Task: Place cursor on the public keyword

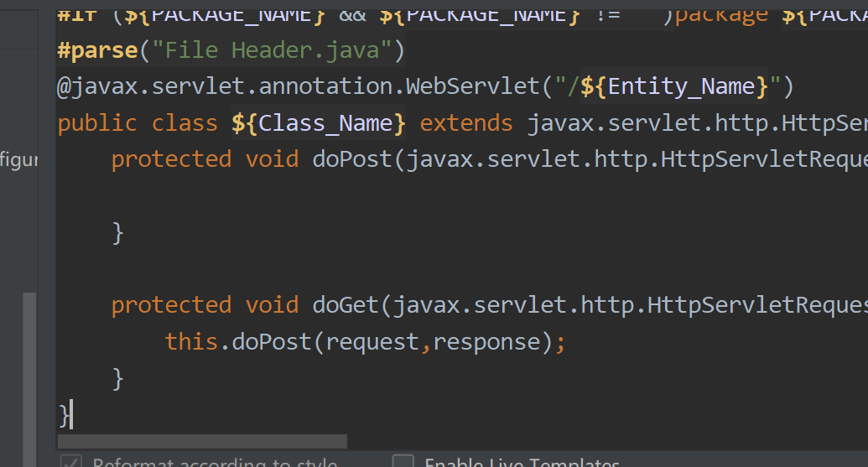Action: (x=97, y=123)
